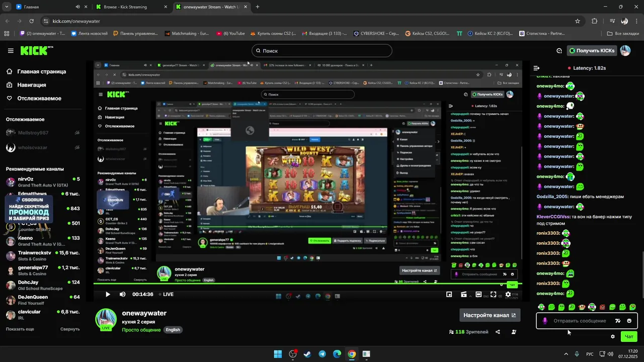Open followed channel whoiscvazar
The image size is (644, 362).
click(43, 148)
